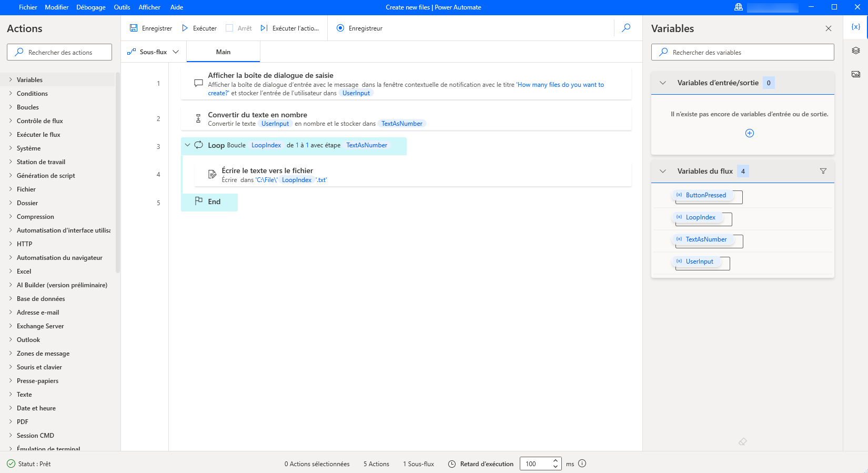Click the Statut Prêt check icon
868x473 pixels.
[11, 464]
